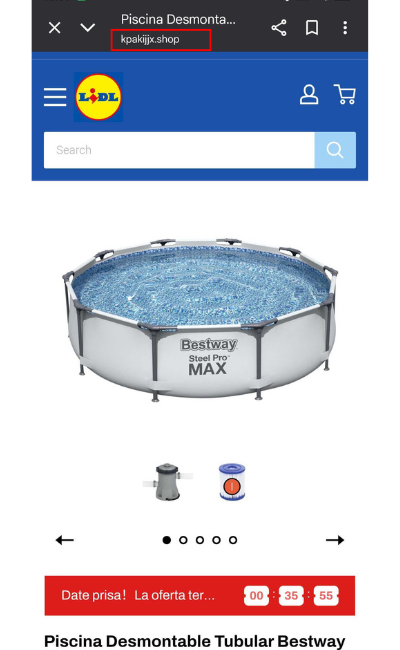Go to previous image with left arrow
Image resolution: width=400 pixels, height=650 pixels.
point(65,540)
